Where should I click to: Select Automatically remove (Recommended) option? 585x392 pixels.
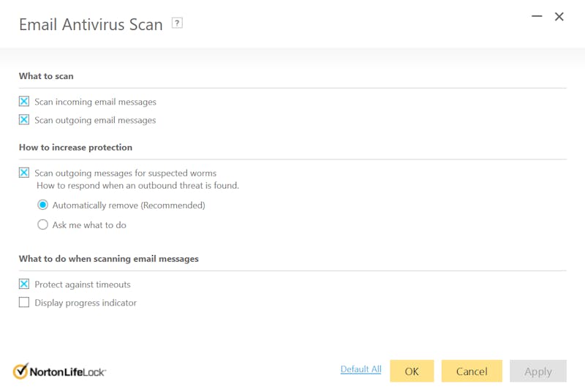[x=42, y=205]
